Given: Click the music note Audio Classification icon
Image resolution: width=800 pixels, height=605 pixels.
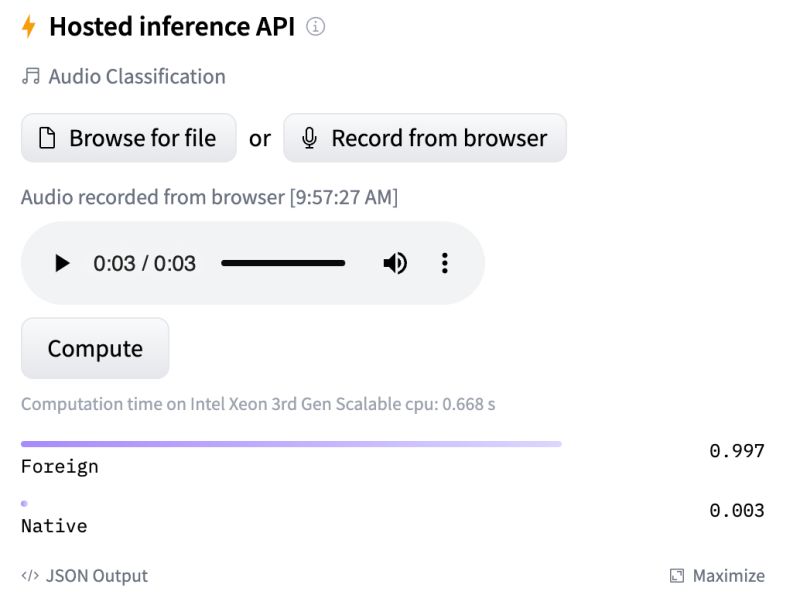Looking at the screenshot, I should [x=31, y=77].
